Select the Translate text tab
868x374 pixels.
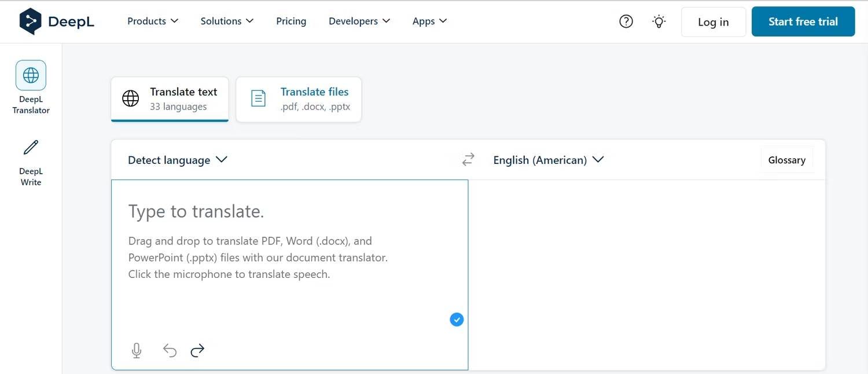[170, 99]
